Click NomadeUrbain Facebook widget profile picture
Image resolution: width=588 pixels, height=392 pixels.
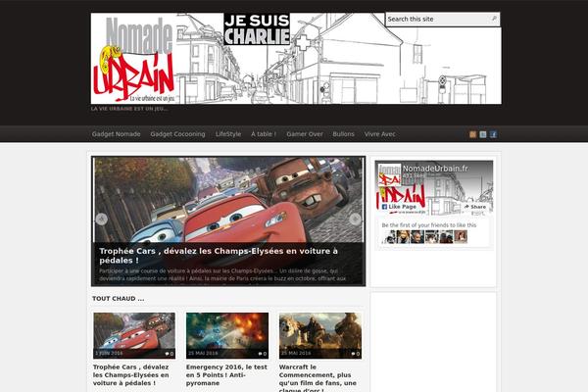389,174
